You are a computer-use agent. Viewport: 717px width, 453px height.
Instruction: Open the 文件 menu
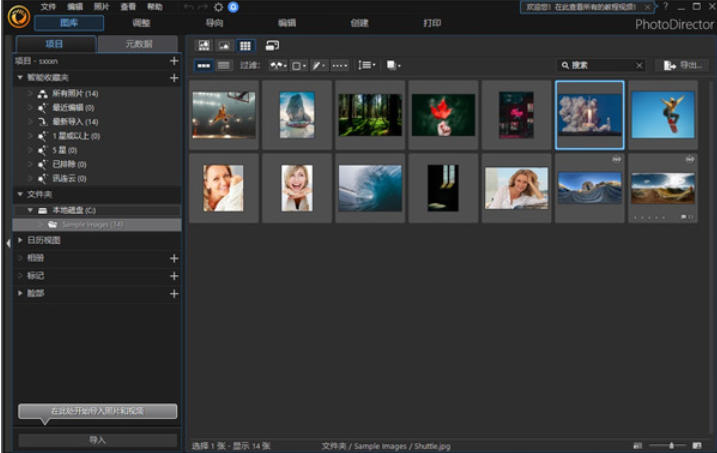point(49,7)
